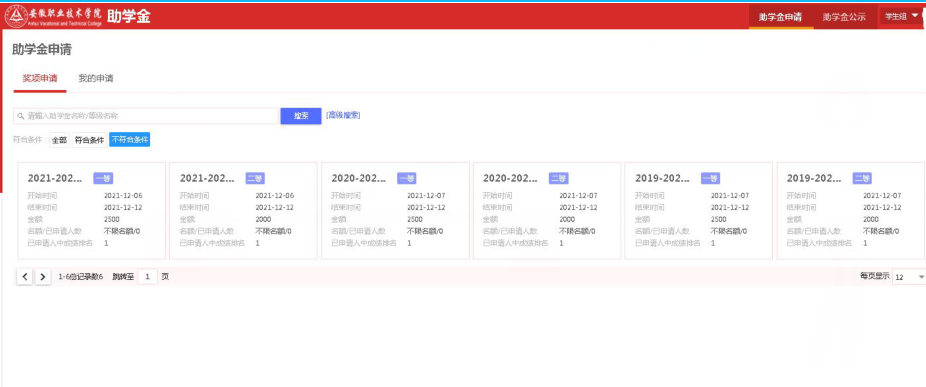Open the per-page count dropdown showing 12

[x=909, y=277]
